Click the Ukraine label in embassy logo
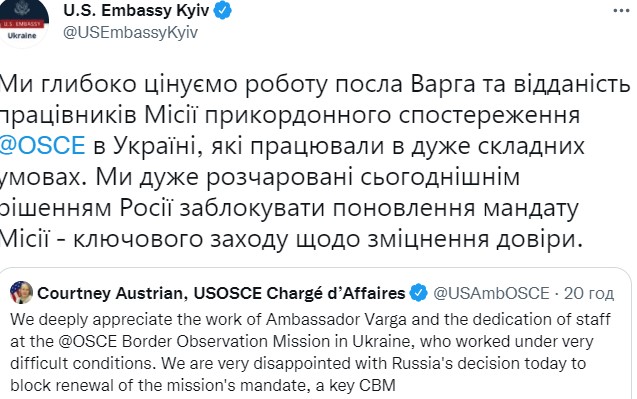Viewport: 637px width, 399px height. [x=22, y=36]
